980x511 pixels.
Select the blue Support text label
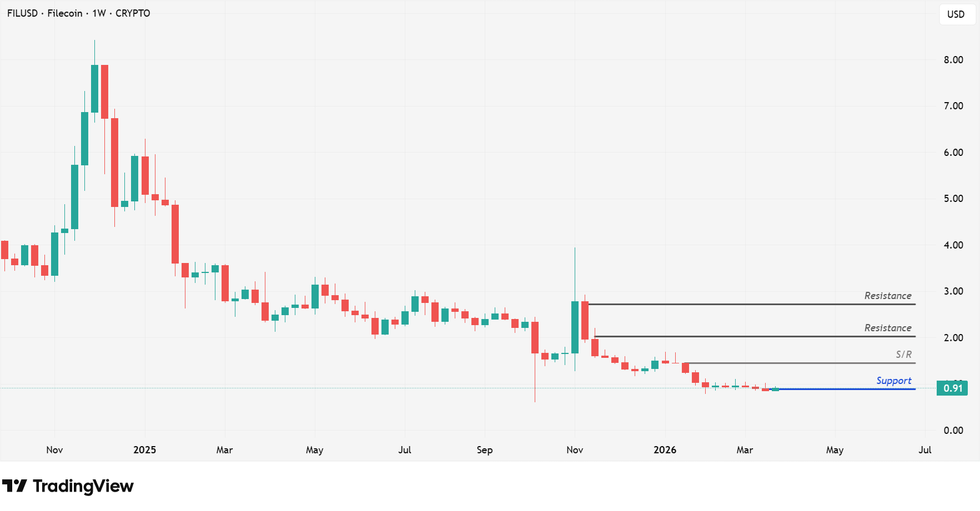tap(893, 381)
